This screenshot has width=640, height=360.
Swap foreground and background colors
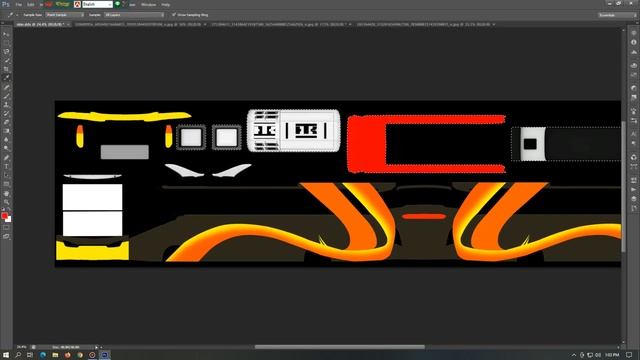(9, 209)
